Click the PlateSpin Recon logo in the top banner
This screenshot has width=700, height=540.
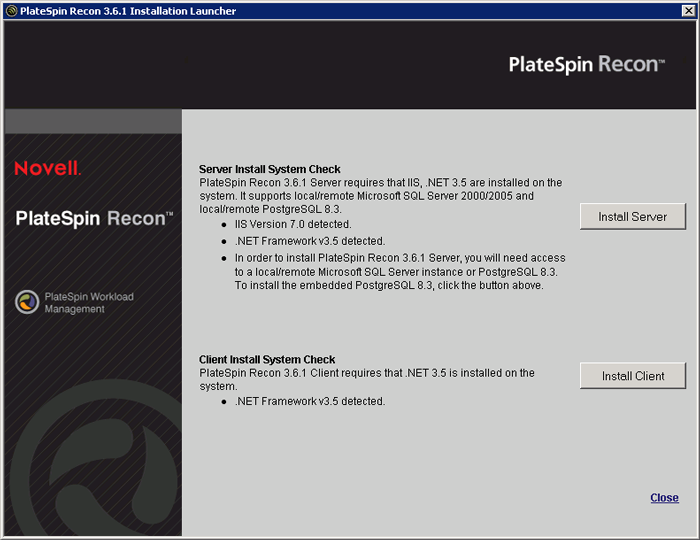click(x=587, y=64)
